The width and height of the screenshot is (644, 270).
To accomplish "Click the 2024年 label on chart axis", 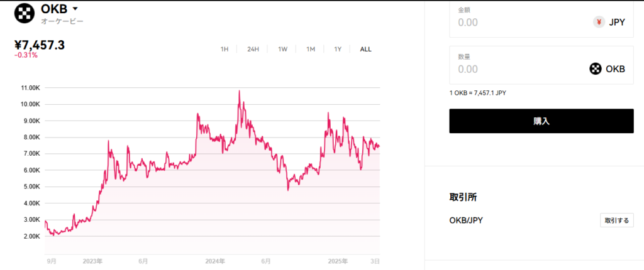I will tap(215, 261).
